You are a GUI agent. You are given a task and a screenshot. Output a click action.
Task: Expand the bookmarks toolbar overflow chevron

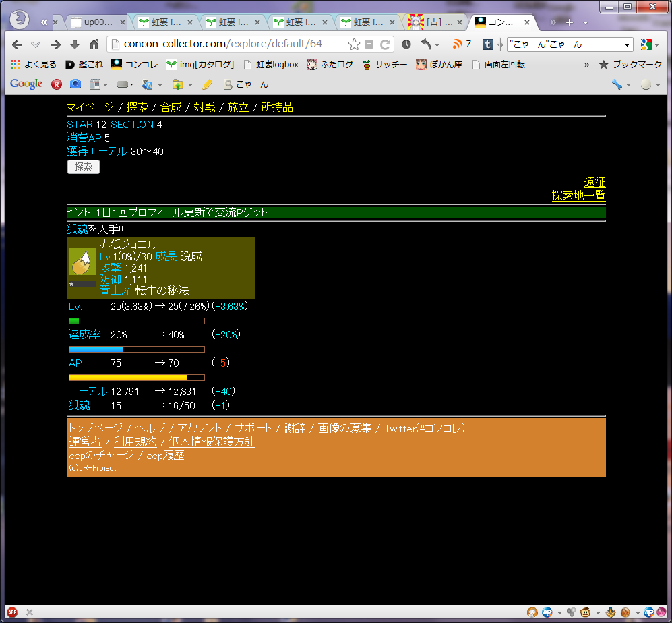point(586,65)
